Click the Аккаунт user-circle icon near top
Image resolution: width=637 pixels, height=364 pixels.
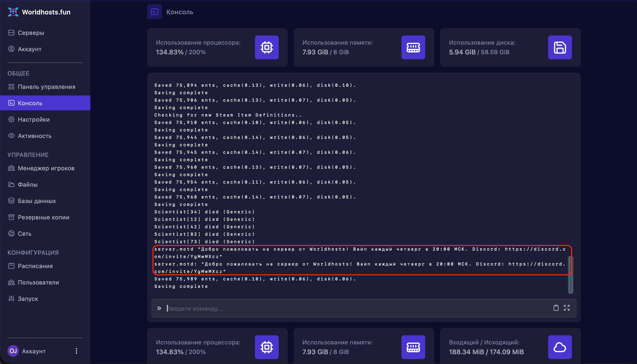click(x=11, y=49)
